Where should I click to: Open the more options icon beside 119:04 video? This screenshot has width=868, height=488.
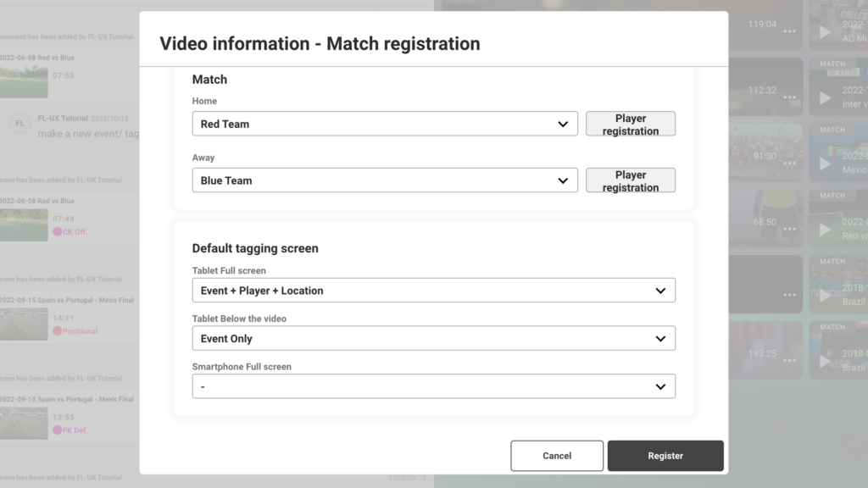tap(789, 31)
